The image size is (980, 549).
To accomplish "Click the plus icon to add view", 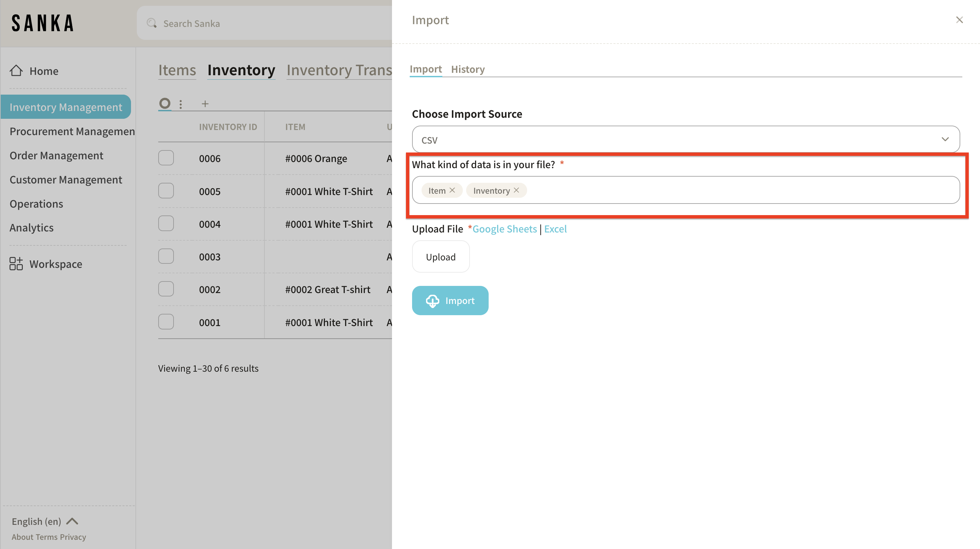I will tap(205, 103).
